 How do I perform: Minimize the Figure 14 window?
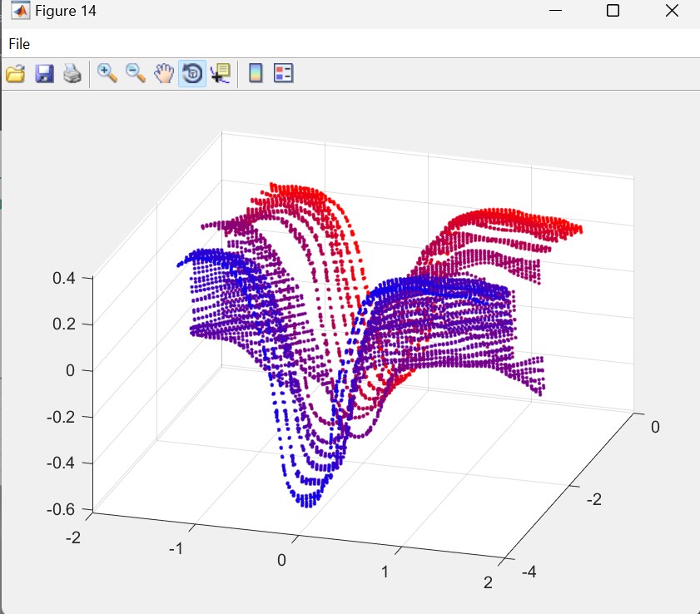tap(554, 11)
